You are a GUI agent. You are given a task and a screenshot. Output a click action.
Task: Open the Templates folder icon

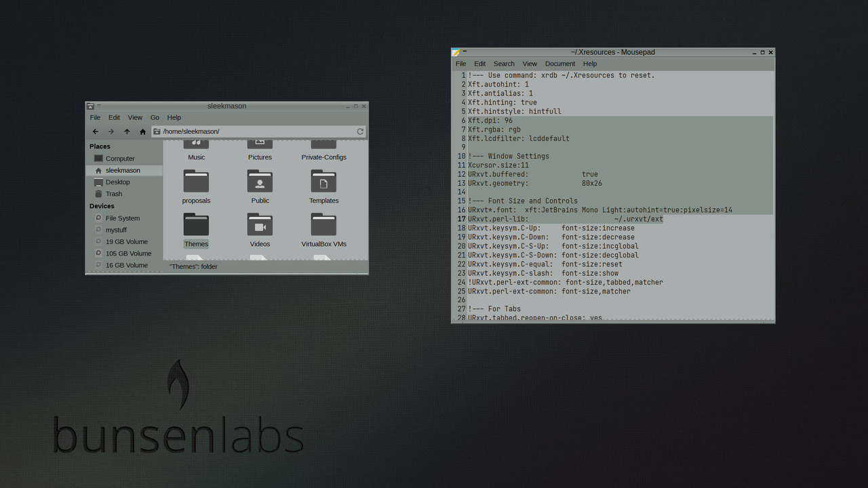click(323, 182)
